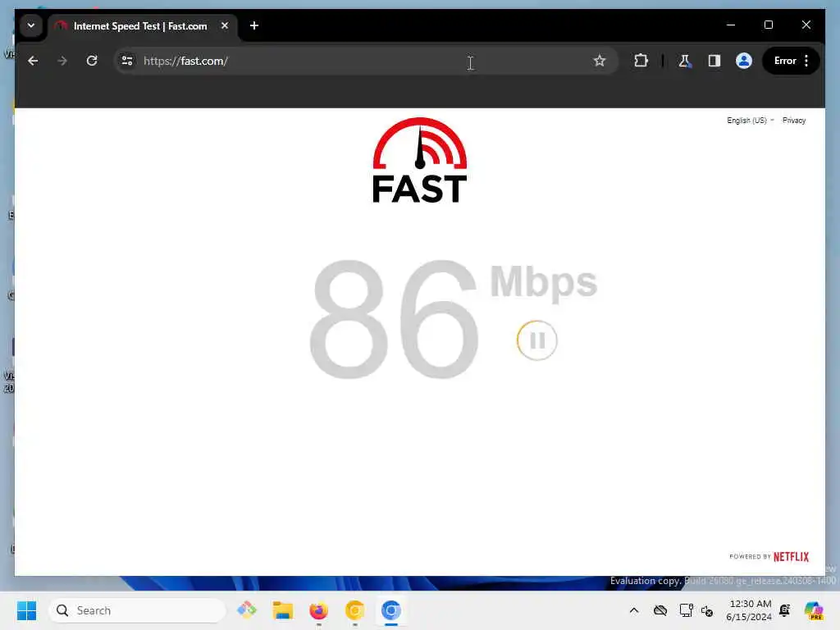Image resolution: width=840 pixels, height=630 pixels.
Task: View site information for fast.com
Action: tap(127, 61)
